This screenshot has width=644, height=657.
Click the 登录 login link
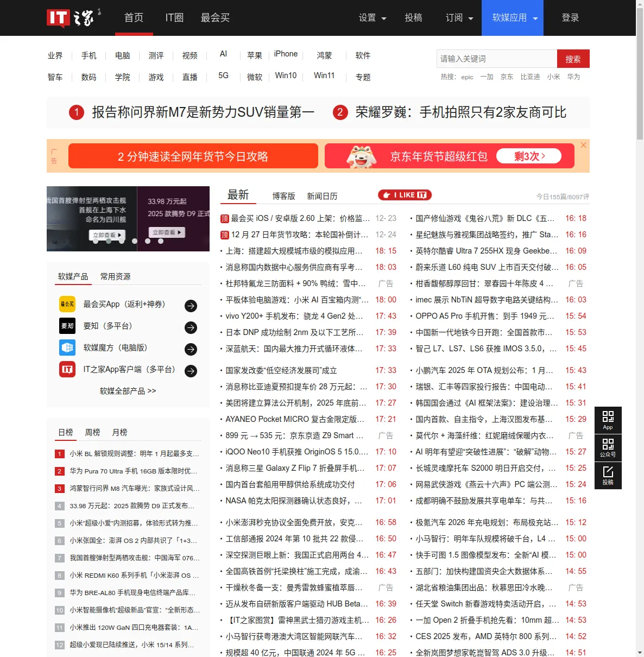[570, 18]
